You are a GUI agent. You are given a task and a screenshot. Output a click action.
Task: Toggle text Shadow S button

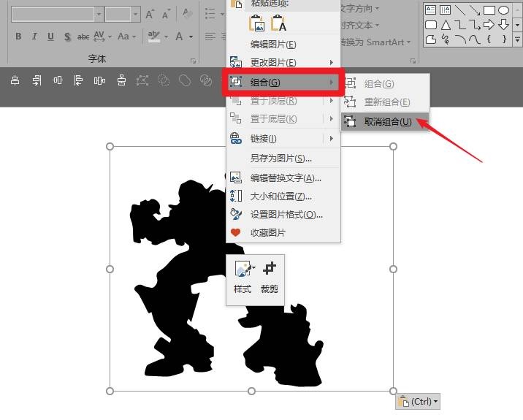[x=67, y=36]
